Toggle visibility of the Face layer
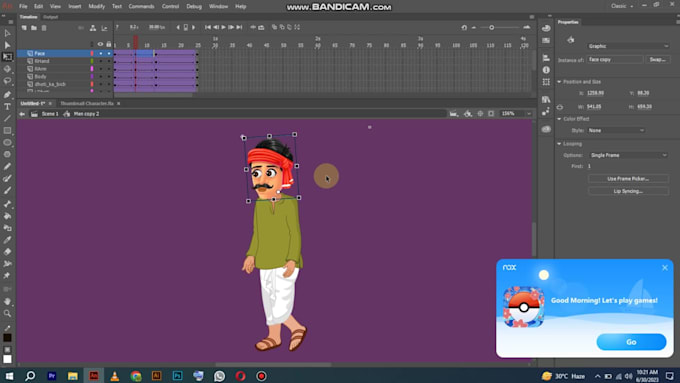The image size is (680, 383). [x=101, y=53]
